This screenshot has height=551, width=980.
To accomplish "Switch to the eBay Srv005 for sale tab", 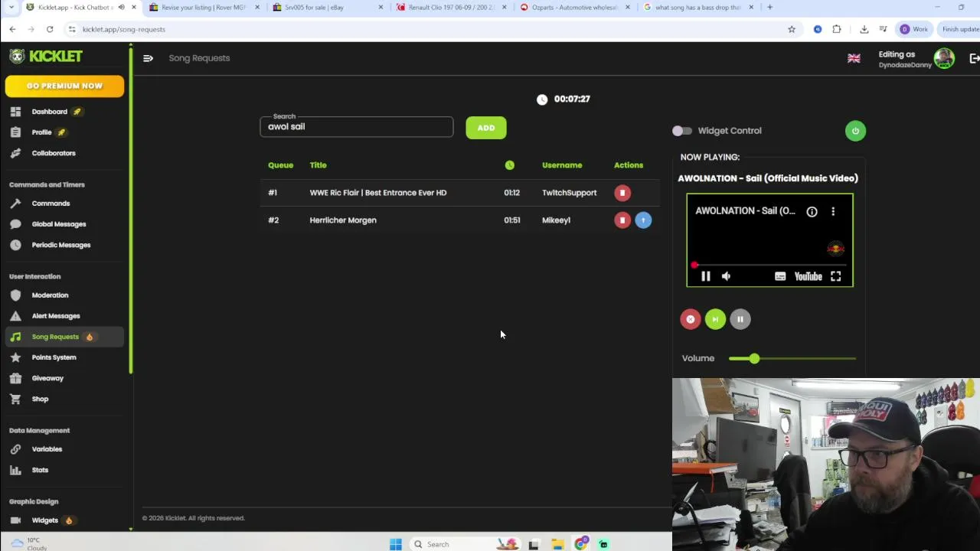I will click(x=328, y=8).
